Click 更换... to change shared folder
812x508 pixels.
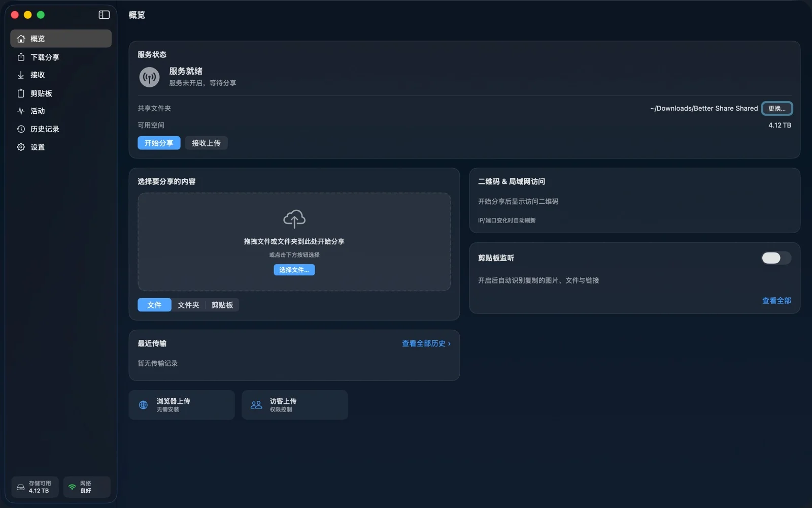point(776,109)
